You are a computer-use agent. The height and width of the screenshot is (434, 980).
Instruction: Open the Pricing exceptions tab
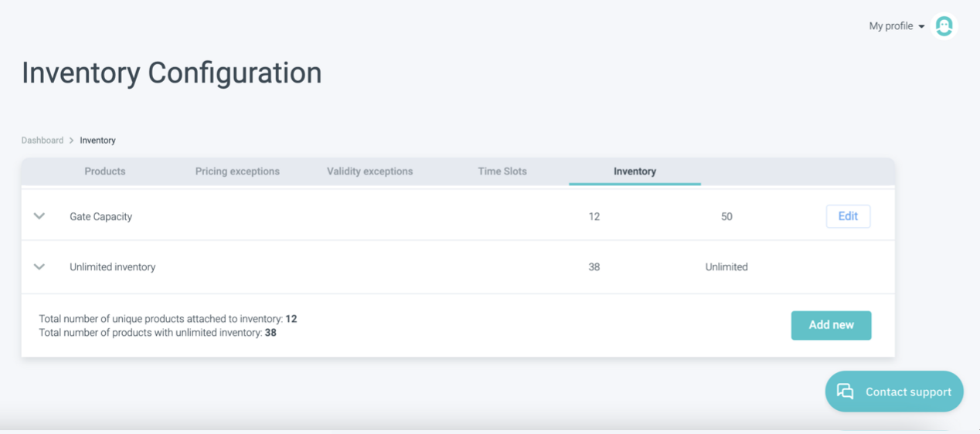[237, 171]
